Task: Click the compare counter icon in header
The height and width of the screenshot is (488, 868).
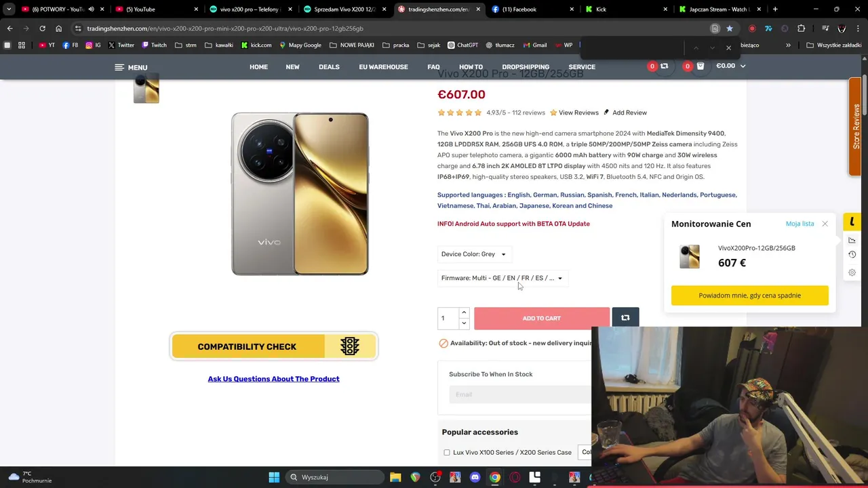Action: 664,66
